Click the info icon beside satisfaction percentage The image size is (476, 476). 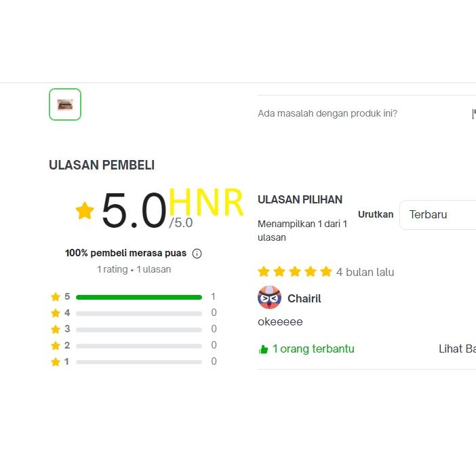[197, 254]
